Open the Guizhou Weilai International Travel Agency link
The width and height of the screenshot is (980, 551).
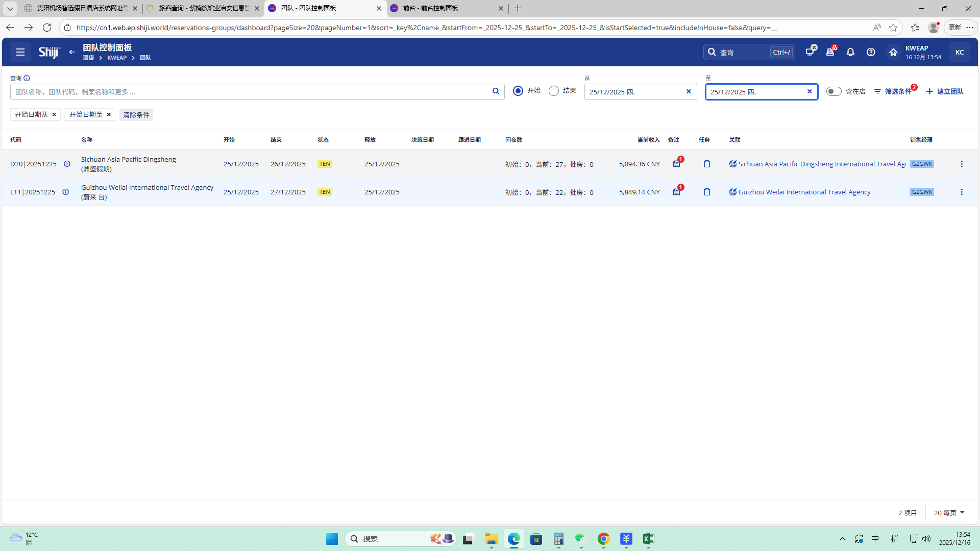point(804,192)
